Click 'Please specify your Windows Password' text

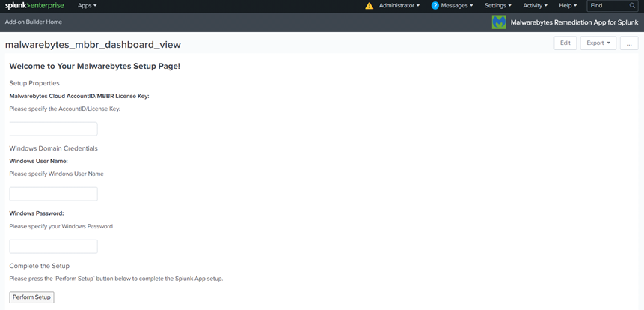tap(61, 227)
